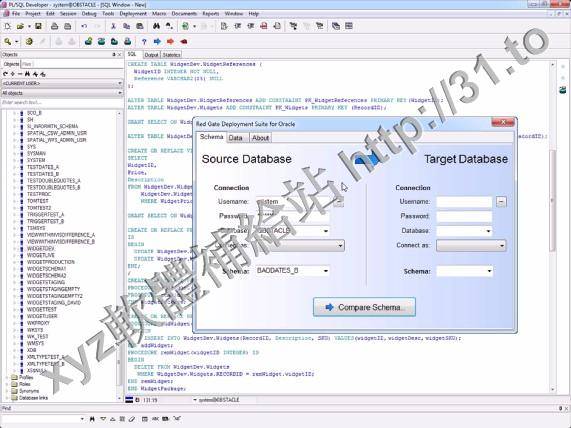Click the green icon on editor right edge
The height and width of the screenshot is (428, 571).
tap(563, 89)
